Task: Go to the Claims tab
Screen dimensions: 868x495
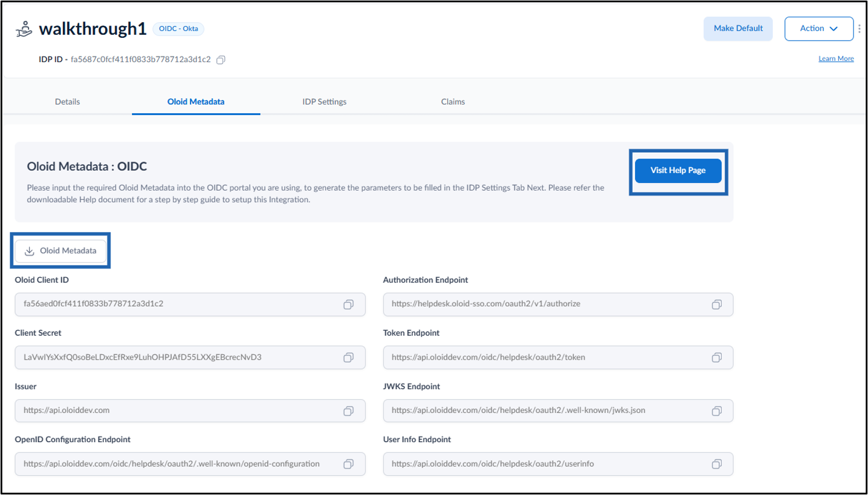Action: (x=453, y=102)
